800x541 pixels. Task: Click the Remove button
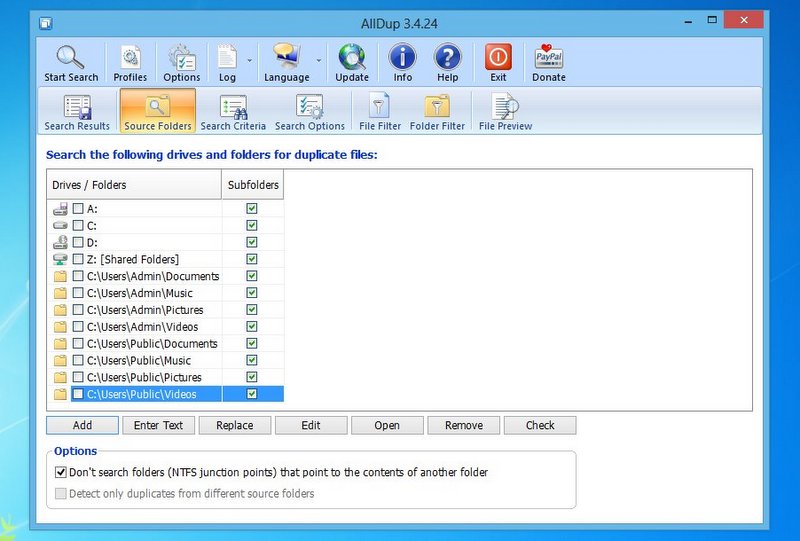coord(463,425)
